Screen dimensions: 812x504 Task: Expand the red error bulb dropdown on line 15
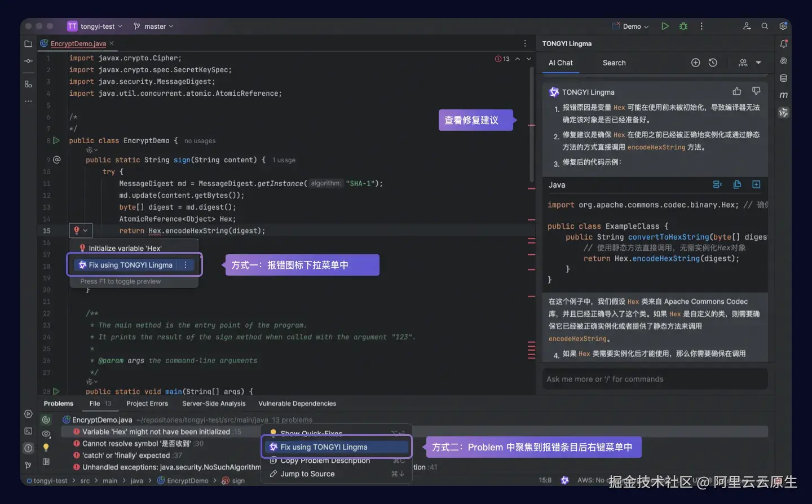point(81,230)
